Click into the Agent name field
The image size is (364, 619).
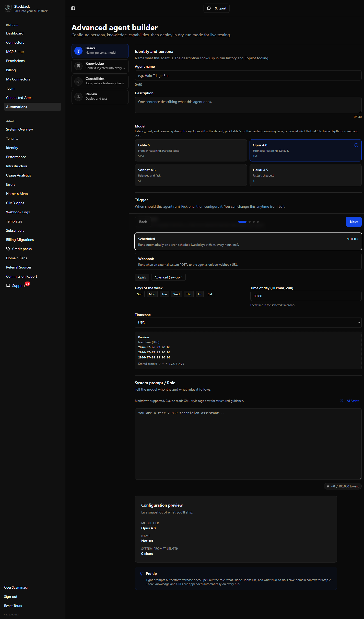pyautogui.click(x=248, y=76)
